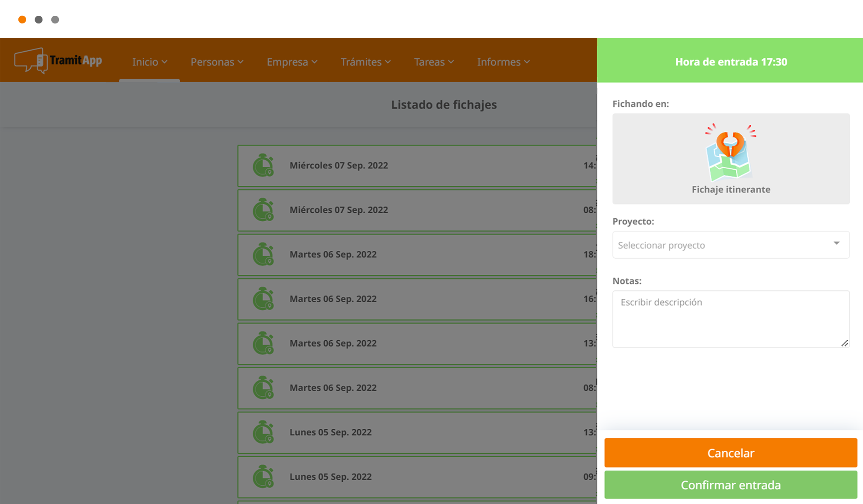Click the Confirmar entrada button
Image resolution: width=863 pixels, height=504 pixels.
tap(731, 485)
